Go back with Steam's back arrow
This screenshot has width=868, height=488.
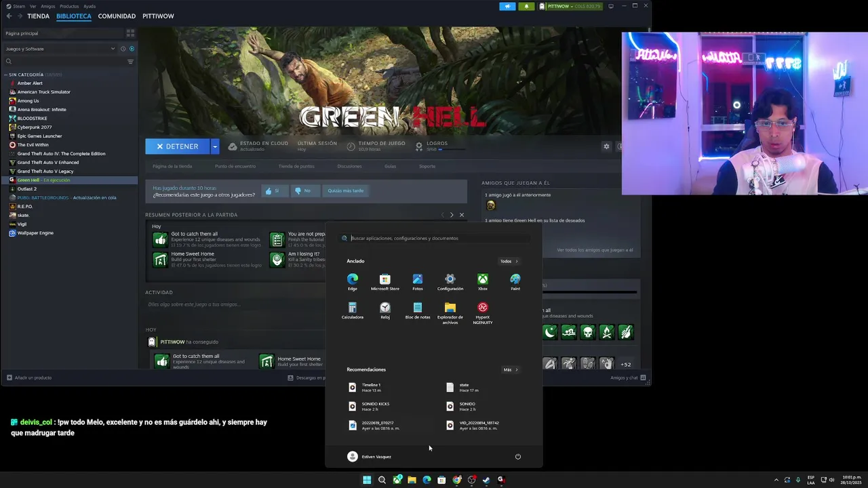pyautogui.click(x=9, y=16)
